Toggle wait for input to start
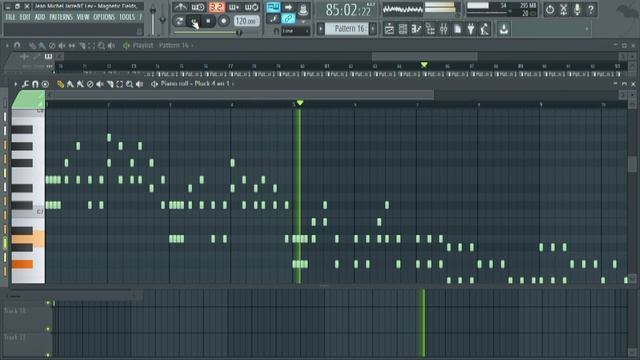The image size is (640, 360). [x=198, y=7]
